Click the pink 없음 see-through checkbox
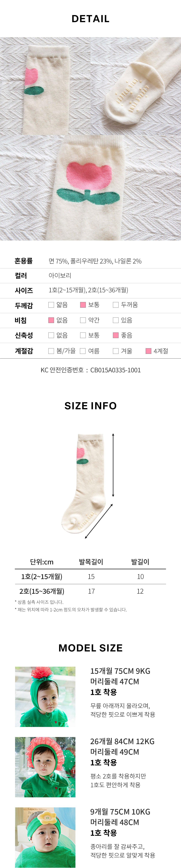 click(51, 320)
